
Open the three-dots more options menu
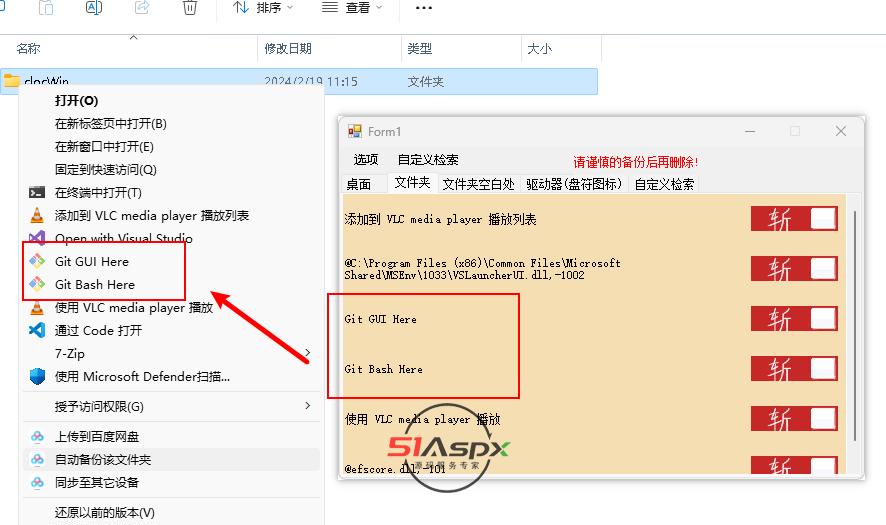pyautogui.click(x=424, y=8)
